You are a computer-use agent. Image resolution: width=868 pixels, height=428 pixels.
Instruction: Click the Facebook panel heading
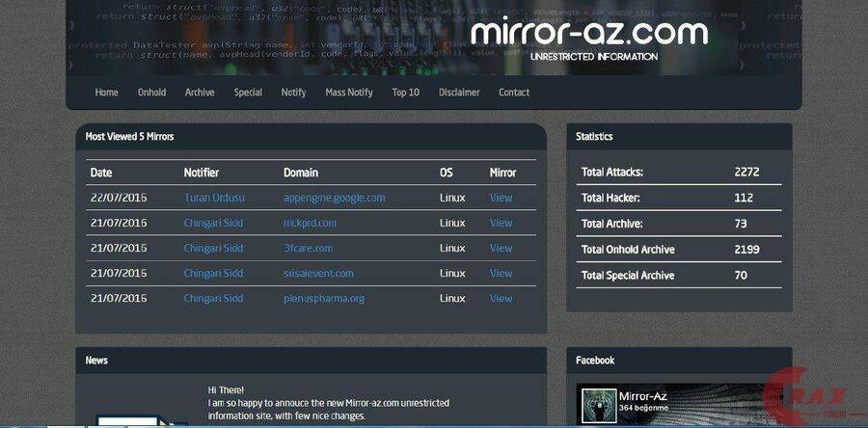595,361
